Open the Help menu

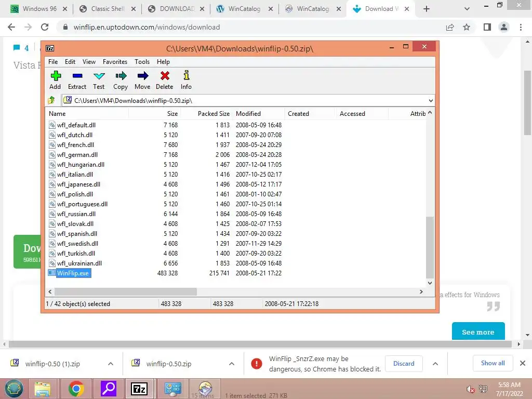[163, 62]
